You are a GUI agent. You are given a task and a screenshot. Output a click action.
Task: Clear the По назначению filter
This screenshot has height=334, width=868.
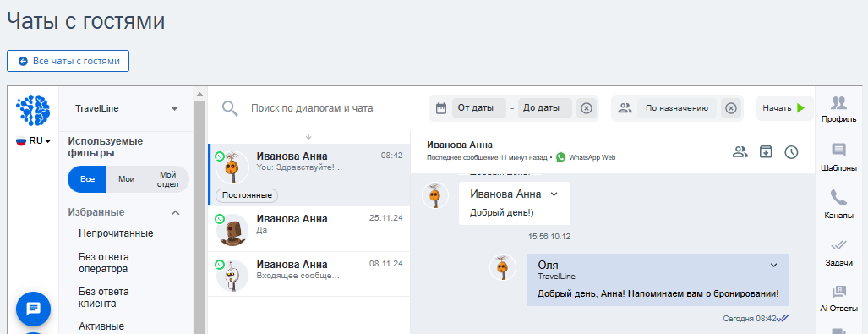[731, 108]
